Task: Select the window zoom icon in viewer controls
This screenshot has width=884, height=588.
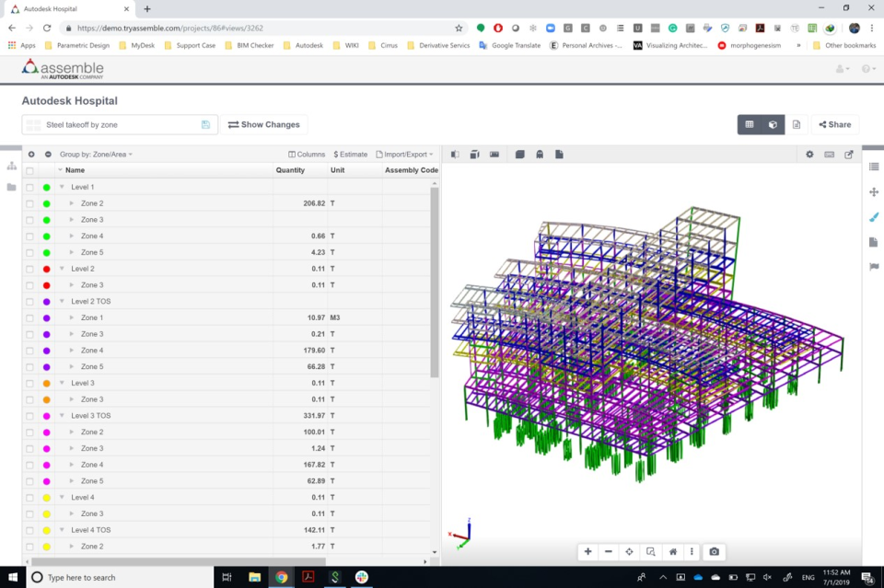Action: point(650,551)
